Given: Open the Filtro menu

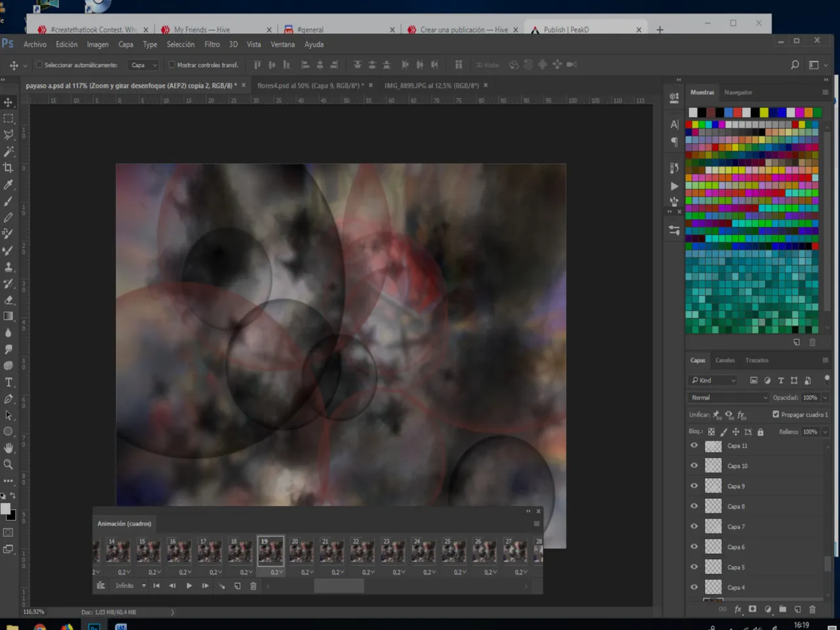Looking at the screenshot, I should pos(212,45).
